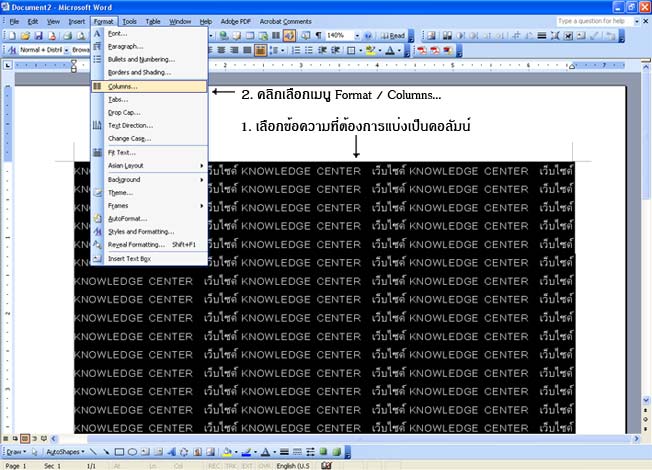Expand Background submenu
Screen dimensions: 652x470
coord(149,180)
